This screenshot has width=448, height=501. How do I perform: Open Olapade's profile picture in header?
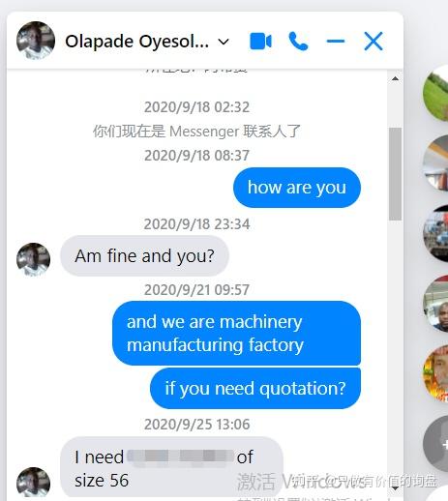[x=36, y=41]
